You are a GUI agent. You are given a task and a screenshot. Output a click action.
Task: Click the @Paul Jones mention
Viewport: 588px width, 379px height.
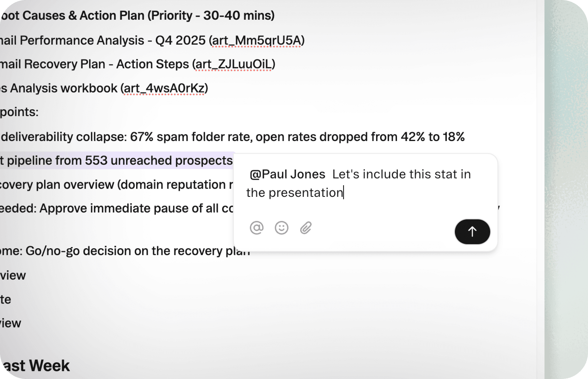pos(287,174)
